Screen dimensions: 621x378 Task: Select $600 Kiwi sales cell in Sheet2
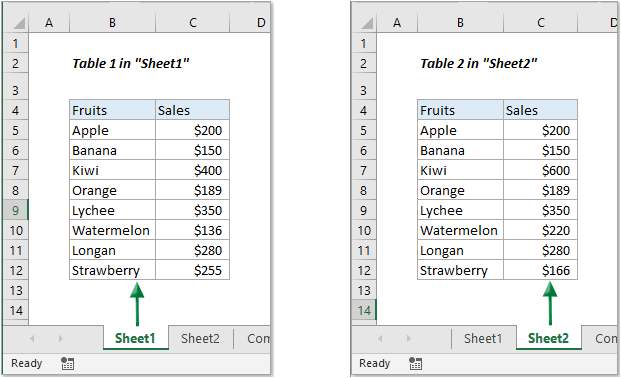[x=541, y=170]
